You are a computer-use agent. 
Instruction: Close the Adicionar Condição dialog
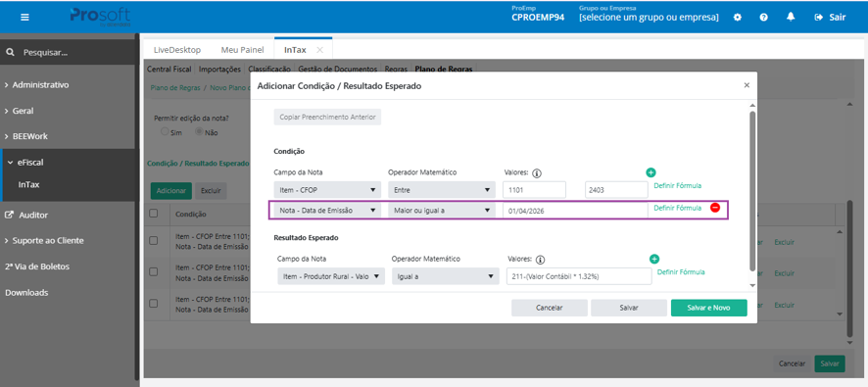click(x=747, y=85)
